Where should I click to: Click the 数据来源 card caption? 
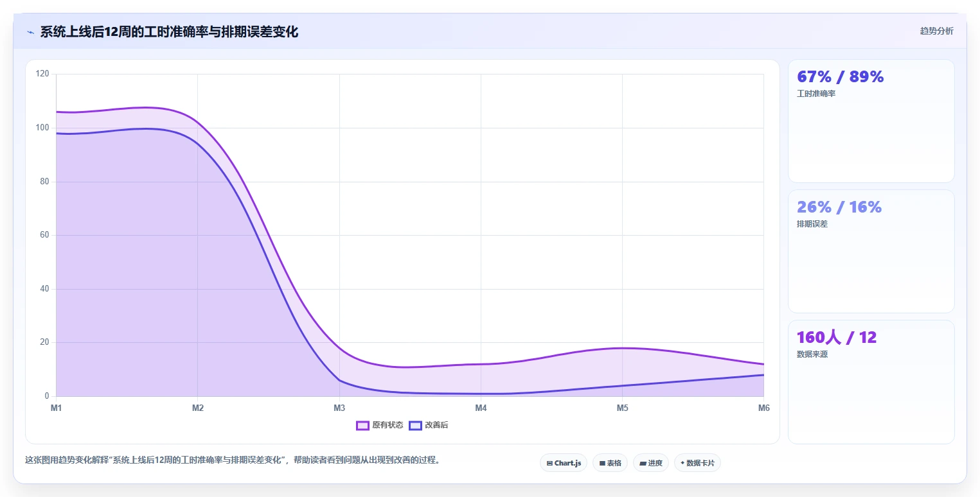pos(812,354)
